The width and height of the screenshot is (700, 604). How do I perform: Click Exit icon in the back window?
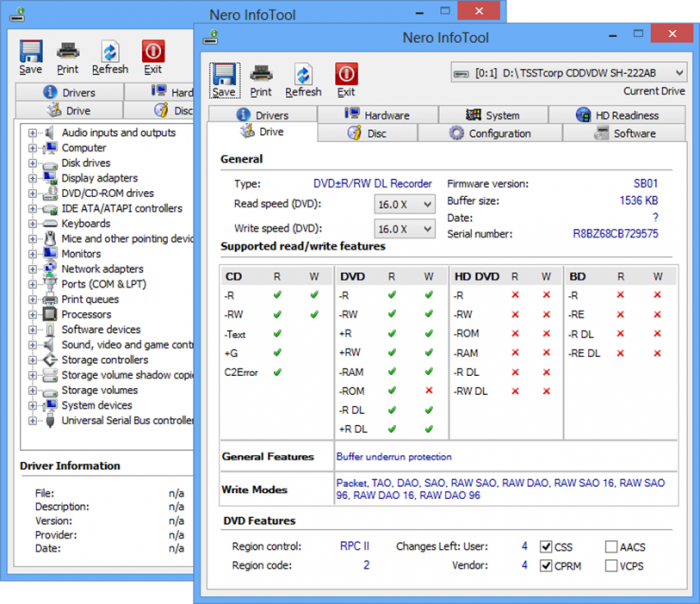(x=153, y=51)
